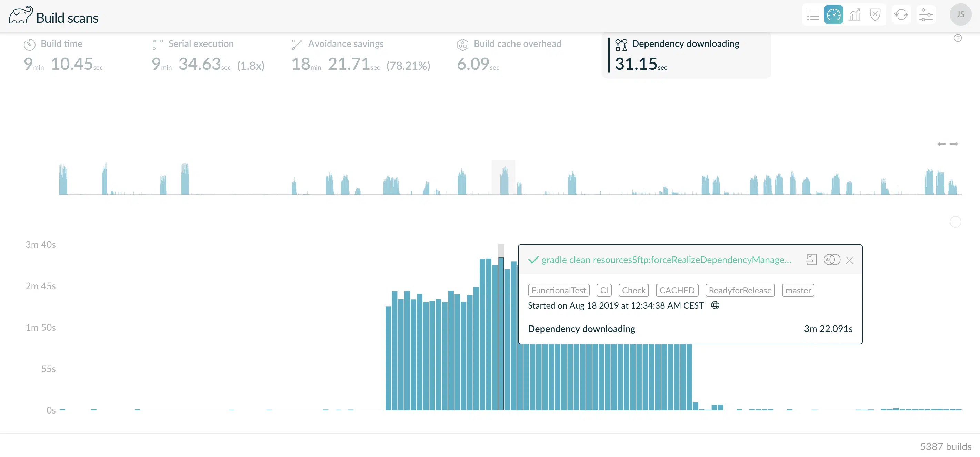Image resolution: width=980 pixels, height=457 pixels.
Task: Click the help question mark icon
Action: [x=958, y=38]
